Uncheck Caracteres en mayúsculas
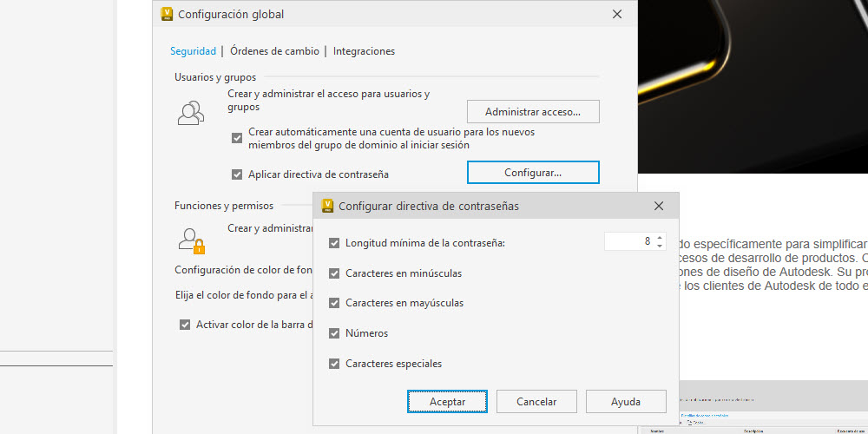 pos(334,303)
